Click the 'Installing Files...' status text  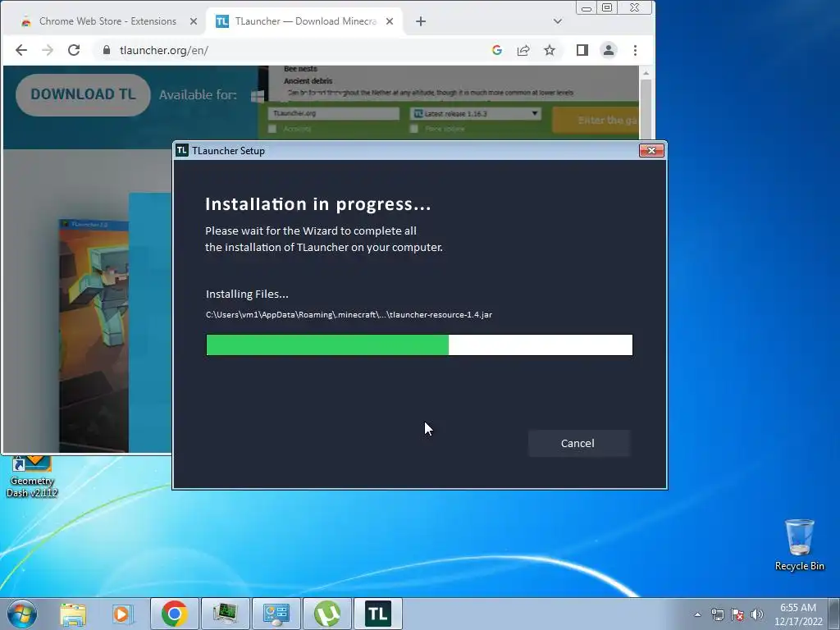click(247, 294)
